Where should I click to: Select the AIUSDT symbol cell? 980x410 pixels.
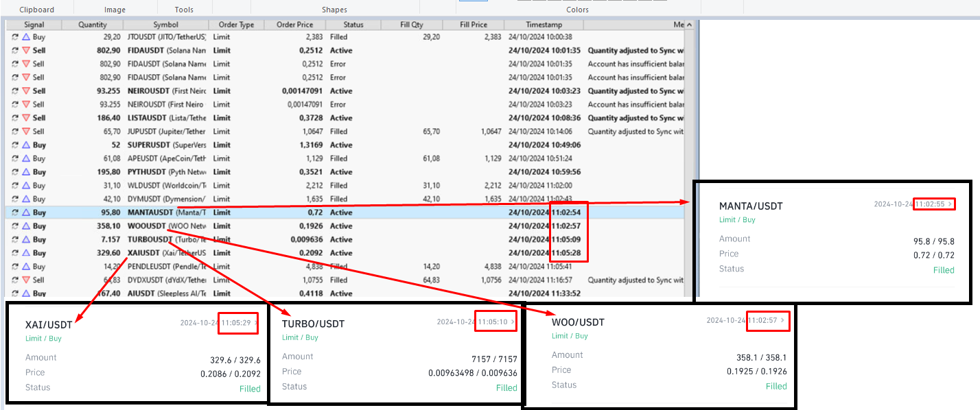click(167, 293)
